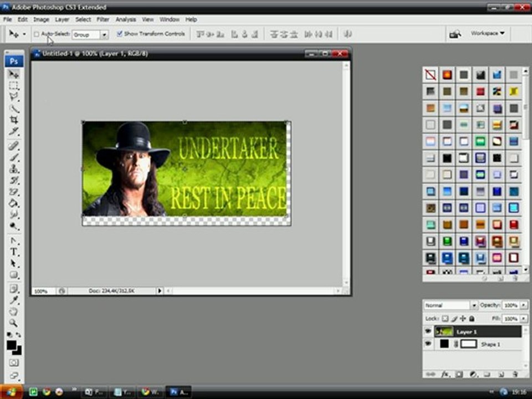Select the Layer 1 thumbnail

tap(444, 331)
